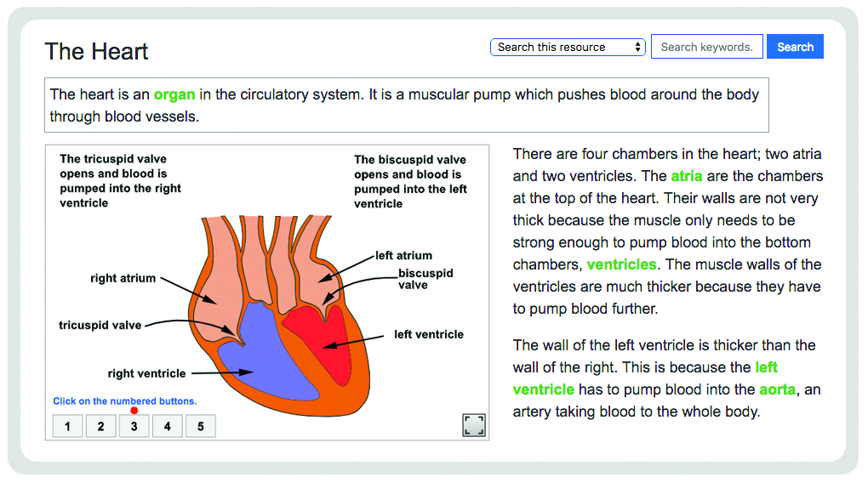Screen dimensions: 868x483
Task: Open the fullscreen view of the heart diagram
Action: [474, 425]
